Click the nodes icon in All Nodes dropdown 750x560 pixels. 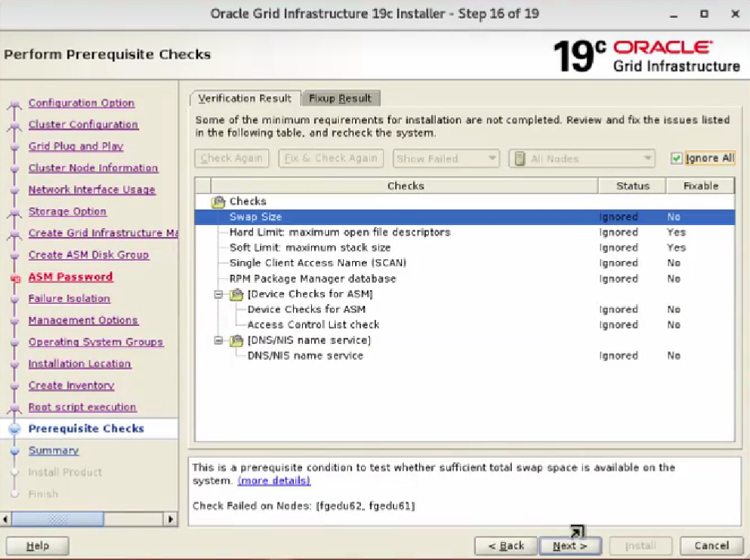[x=520, y=158]
